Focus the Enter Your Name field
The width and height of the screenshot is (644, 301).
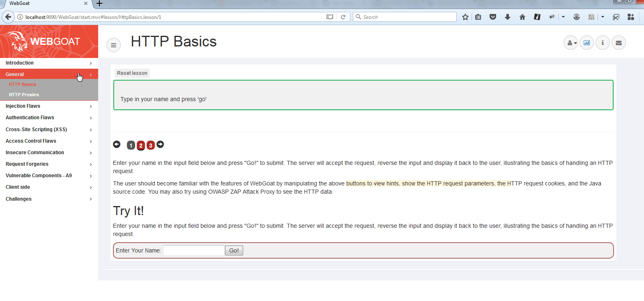194,250
